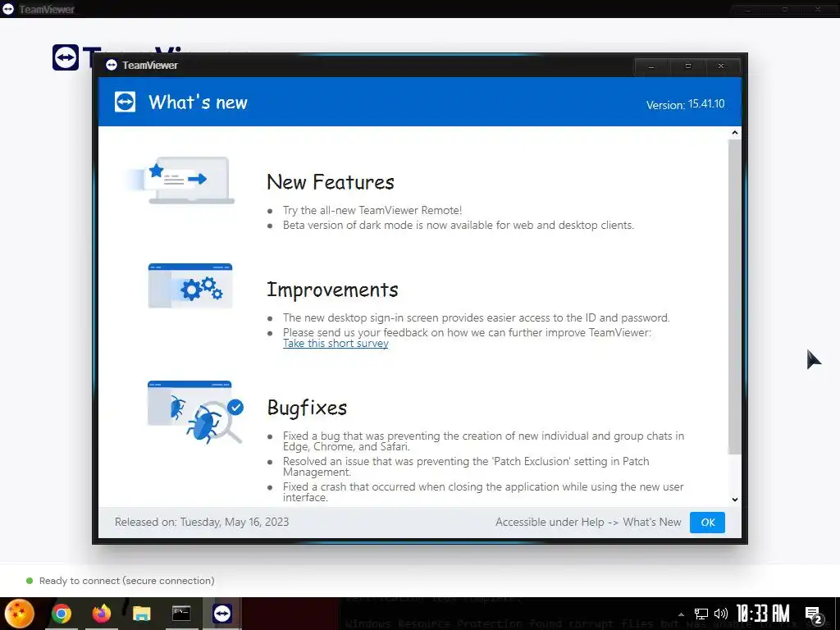Click 'Fixed a crash that occurred' bullet text
Image resolution: width=840 pixels, height=630 pixels.
coord(483,492)
